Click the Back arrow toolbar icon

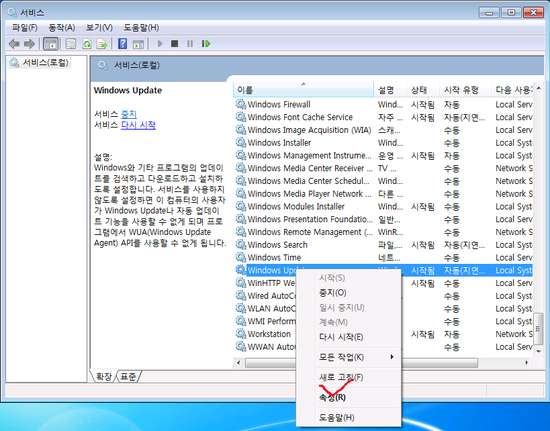pos(14,44)
